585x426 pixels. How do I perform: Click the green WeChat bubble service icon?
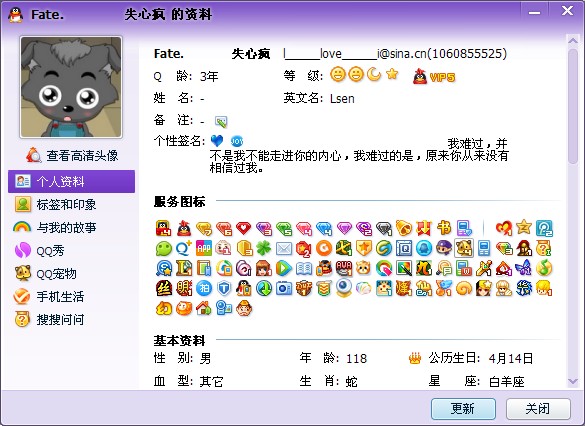[x=164, y=248]
